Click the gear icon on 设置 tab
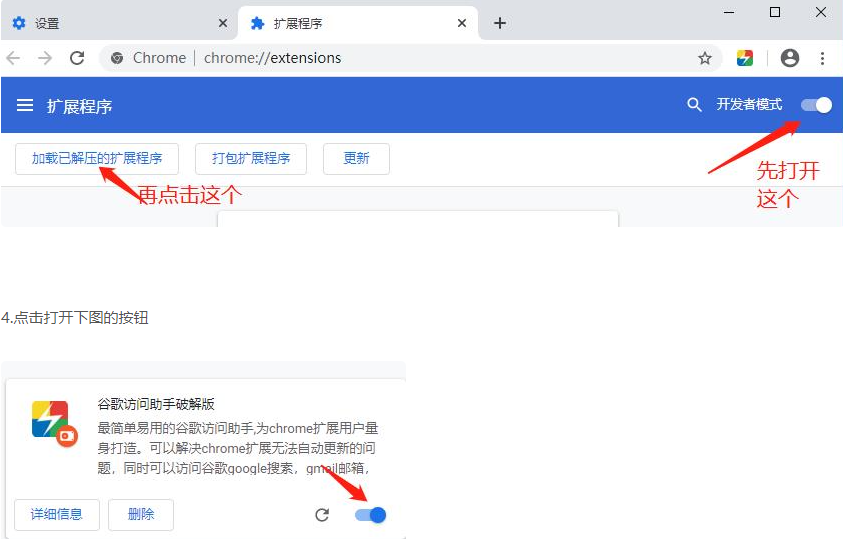 coord(19,23)
